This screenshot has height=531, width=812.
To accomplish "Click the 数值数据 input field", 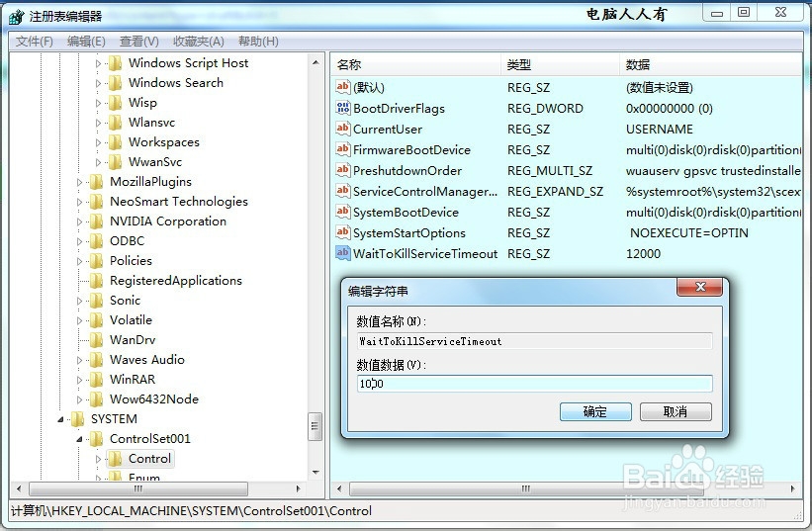I will point(534,384).
